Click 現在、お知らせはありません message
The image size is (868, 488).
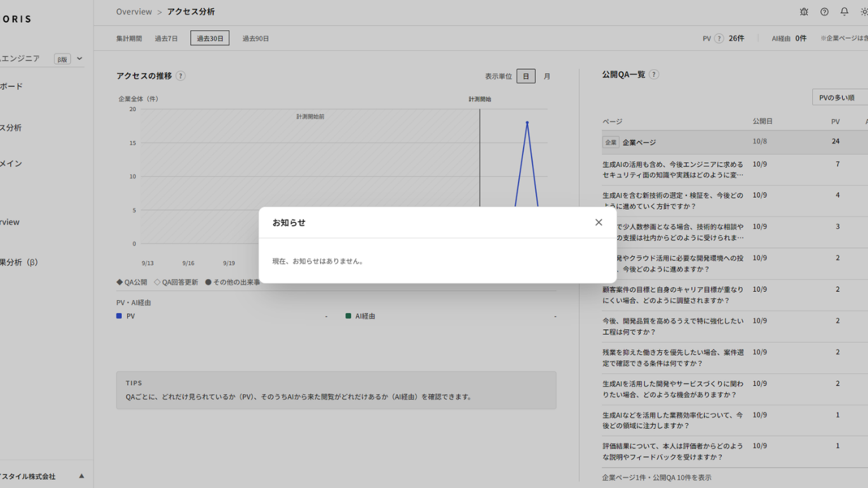(x=319, y=261)
